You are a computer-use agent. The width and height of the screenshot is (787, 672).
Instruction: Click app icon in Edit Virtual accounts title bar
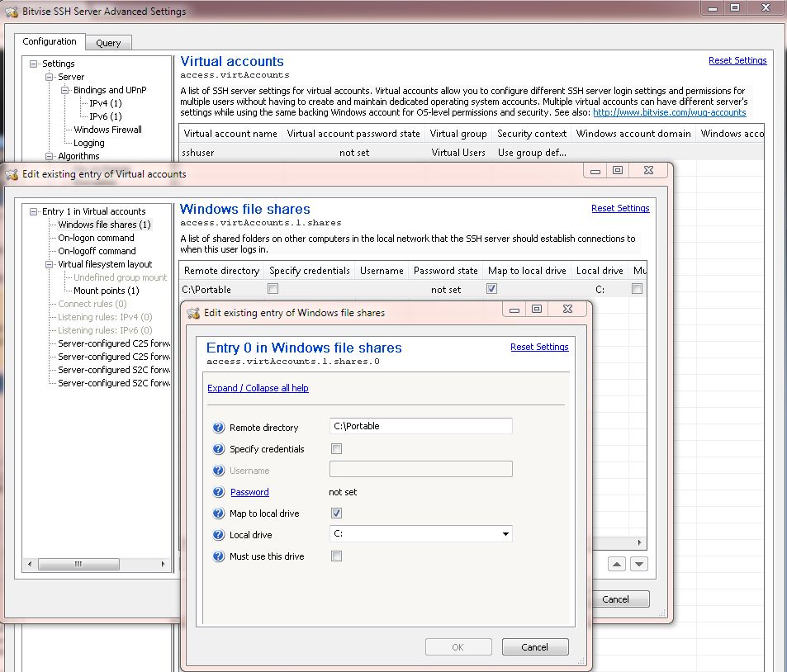pos(12,174)
